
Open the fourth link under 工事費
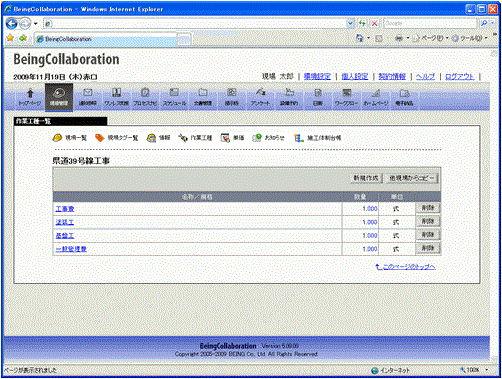point(71,249)
